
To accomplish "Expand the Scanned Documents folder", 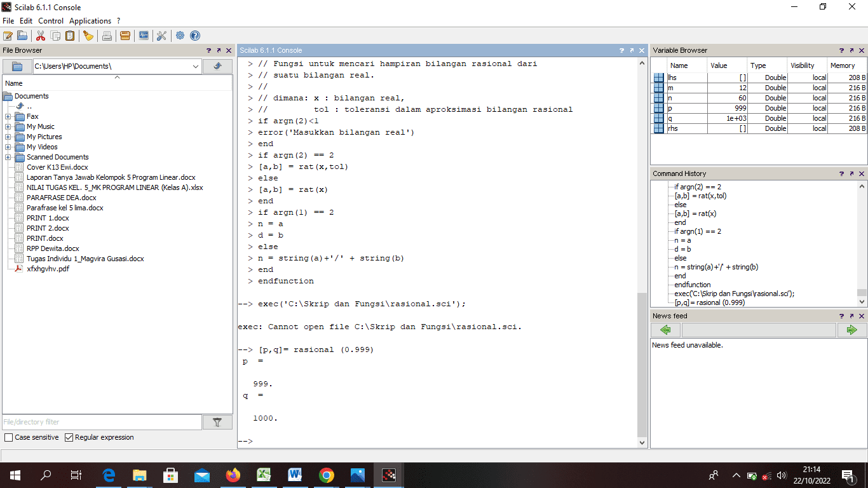I will coord(8,157).
